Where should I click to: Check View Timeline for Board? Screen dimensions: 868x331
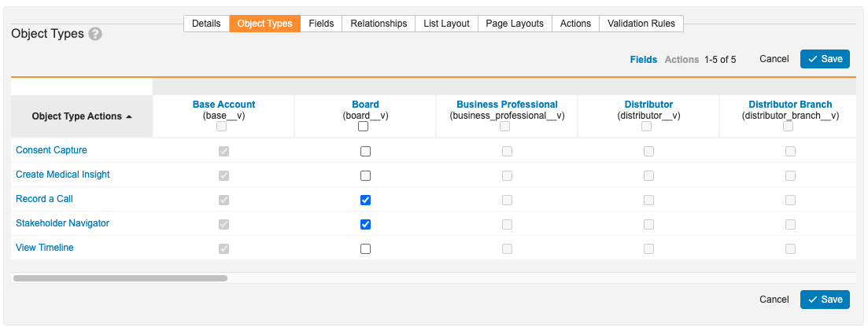(x=365, y=248)
